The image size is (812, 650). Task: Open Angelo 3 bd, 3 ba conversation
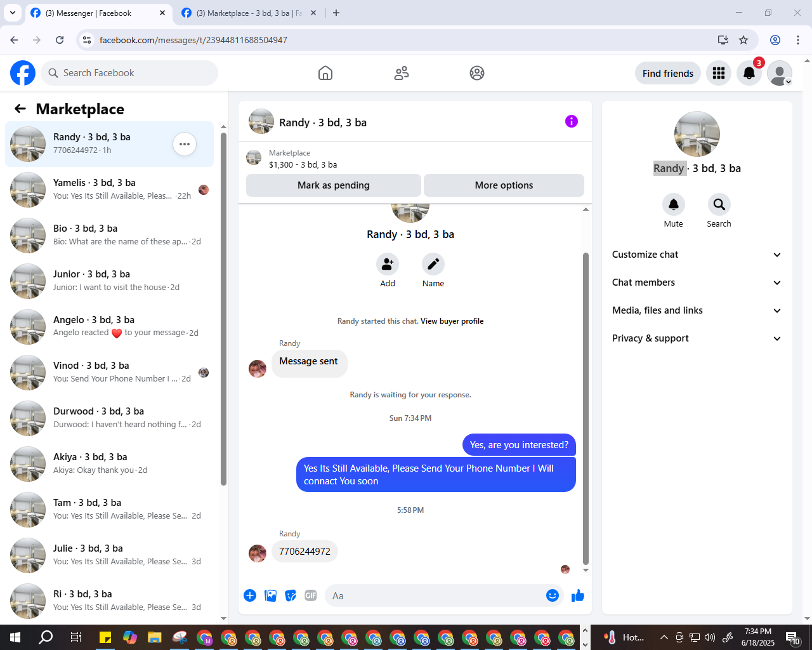coord(110,327)
